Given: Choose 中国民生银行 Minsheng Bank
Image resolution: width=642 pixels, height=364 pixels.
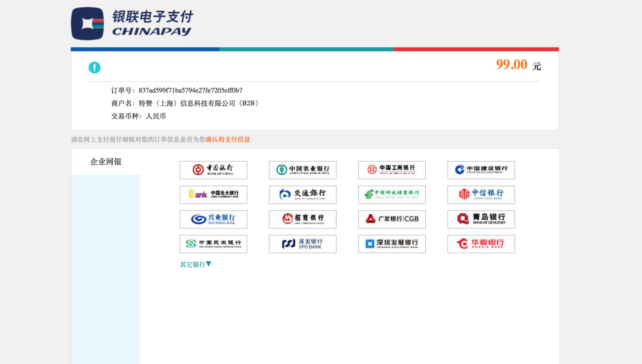Looking at the screenshot, I should (213, 244).
